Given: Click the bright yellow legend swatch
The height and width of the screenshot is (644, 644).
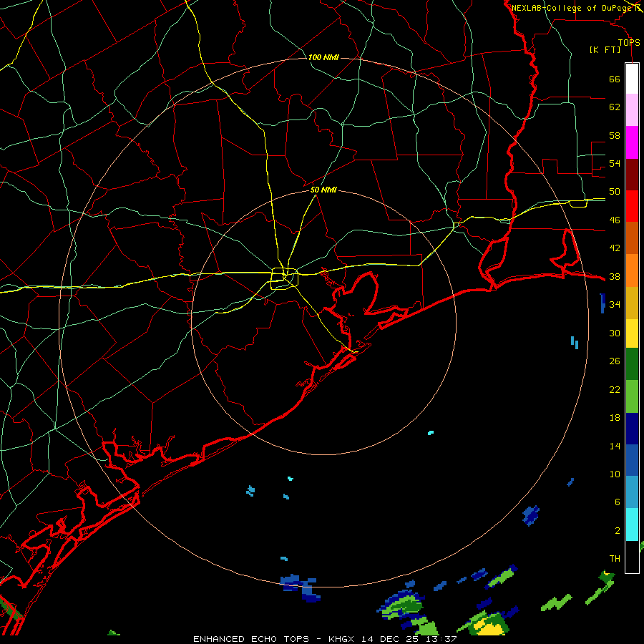Looking at the screenshot, I should click(x=632, y=333).
